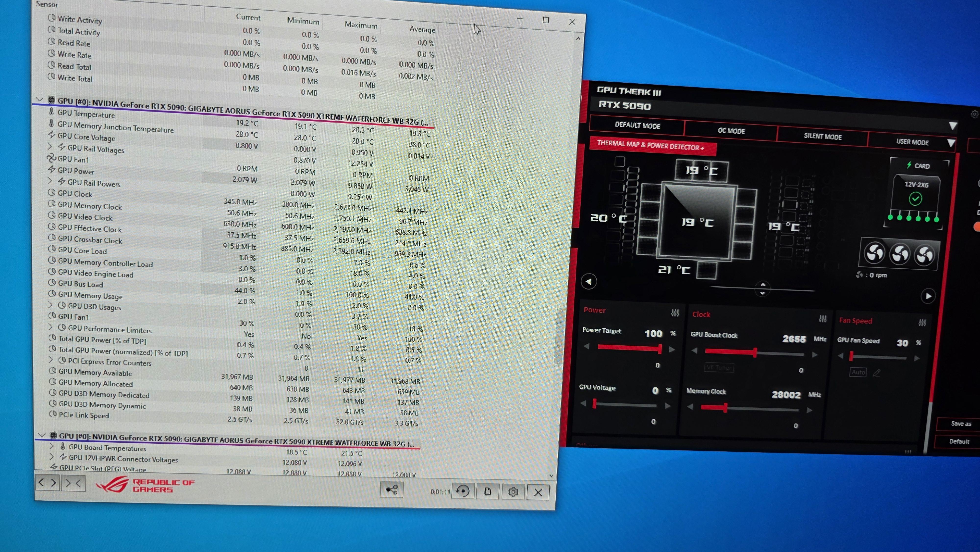
Task: Toggle the Auto fan speed button
Action: [858, 372]
